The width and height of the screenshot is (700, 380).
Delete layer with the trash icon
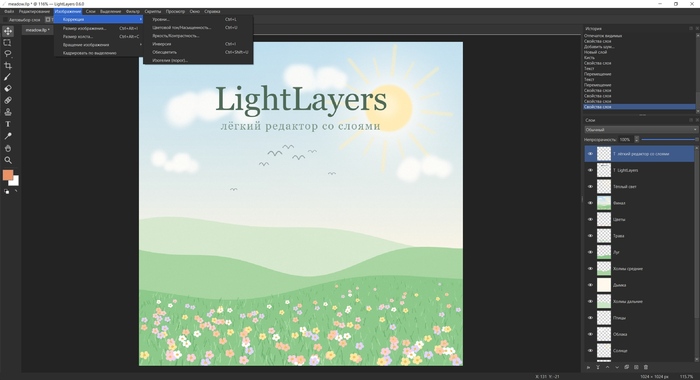point(646,367)
